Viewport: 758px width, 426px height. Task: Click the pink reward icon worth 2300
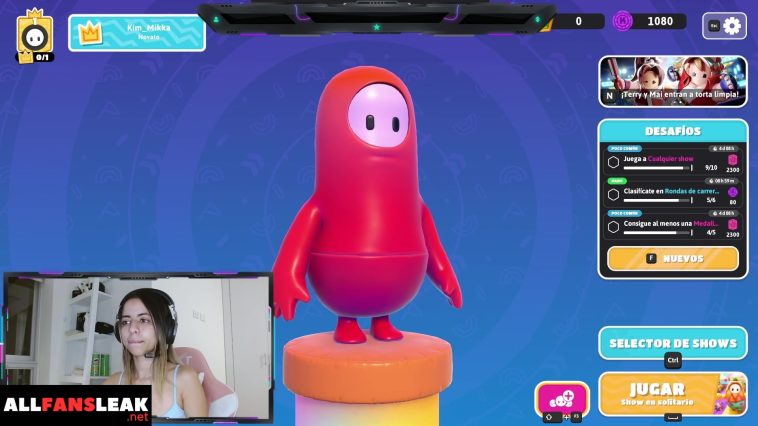point(732,160)
